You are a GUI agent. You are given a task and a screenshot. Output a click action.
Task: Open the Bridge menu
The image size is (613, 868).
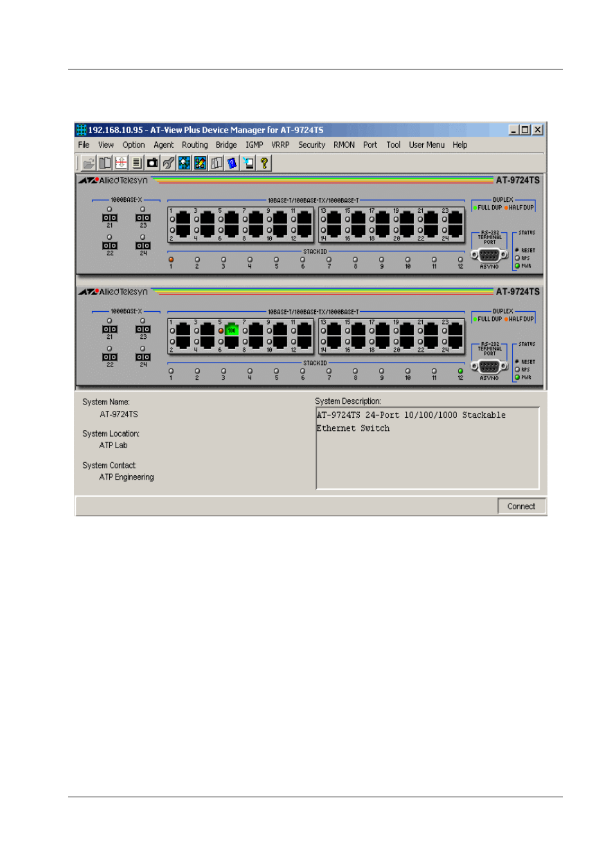(226, 145)
